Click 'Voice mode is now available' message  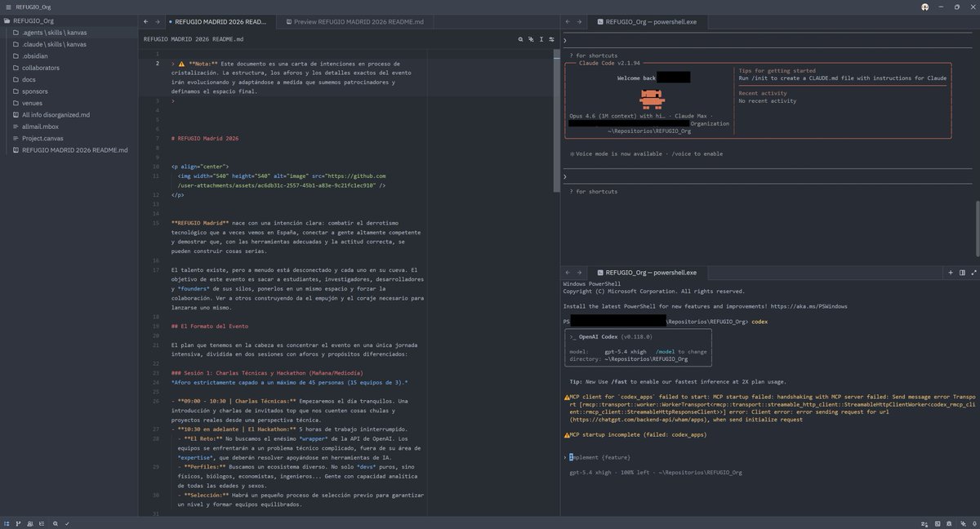pos(646,153)
